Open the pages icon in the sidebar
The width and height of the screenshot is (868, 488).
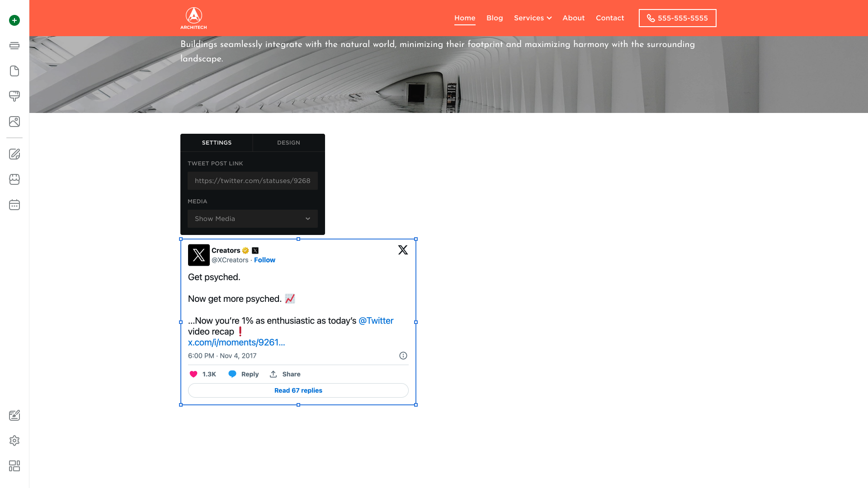point(14,71)
